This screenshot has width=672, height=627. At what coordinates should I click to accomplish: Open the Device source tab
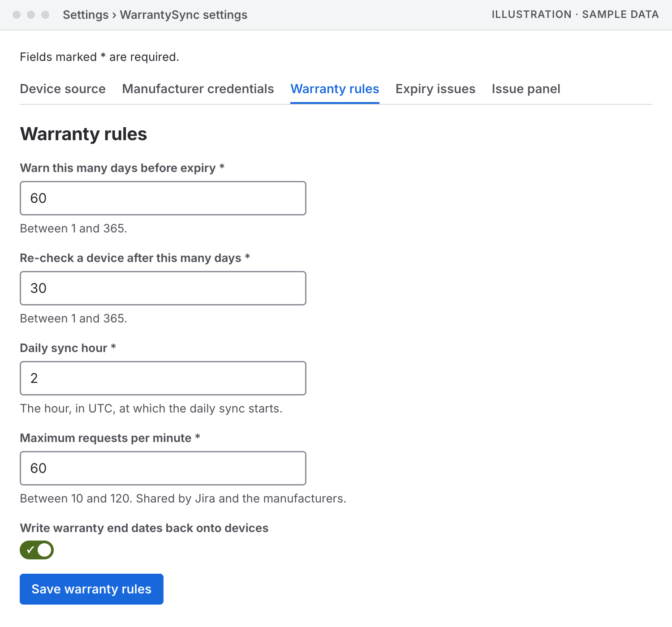click(63, 89)
